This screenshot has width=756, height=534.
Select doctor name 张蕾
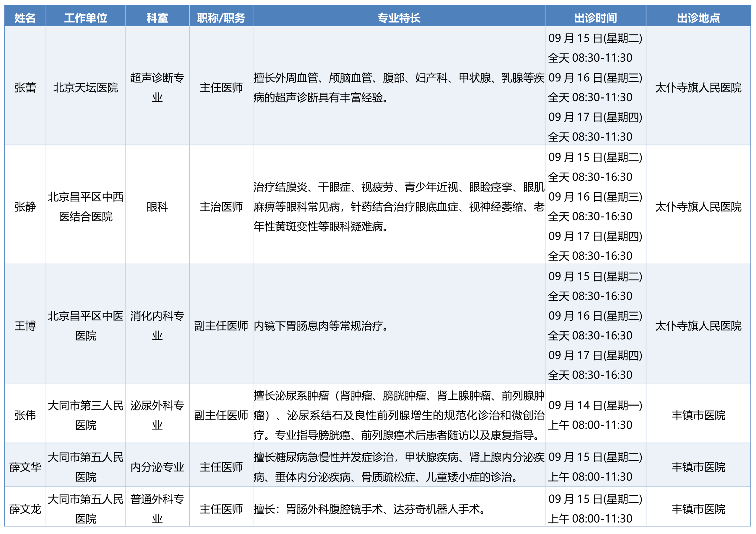point(25,88)
